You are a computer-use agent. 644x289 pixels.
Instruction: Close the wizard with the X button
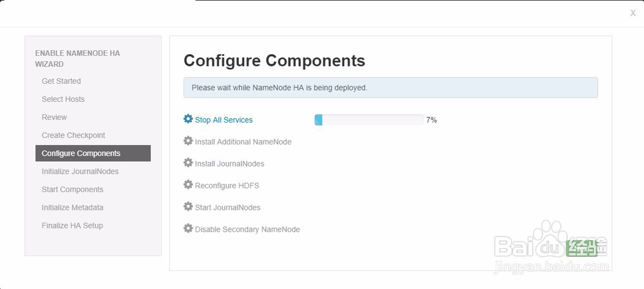(x=632, y=13)
